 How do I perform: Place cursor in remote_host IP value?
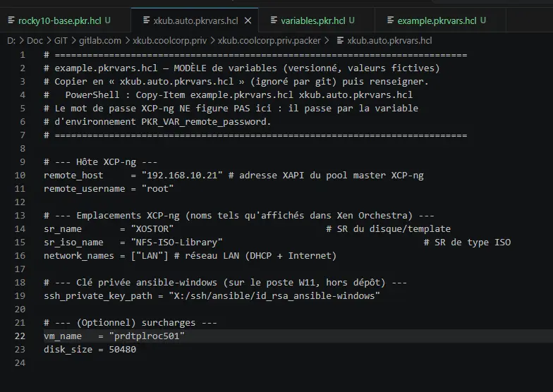182,175
